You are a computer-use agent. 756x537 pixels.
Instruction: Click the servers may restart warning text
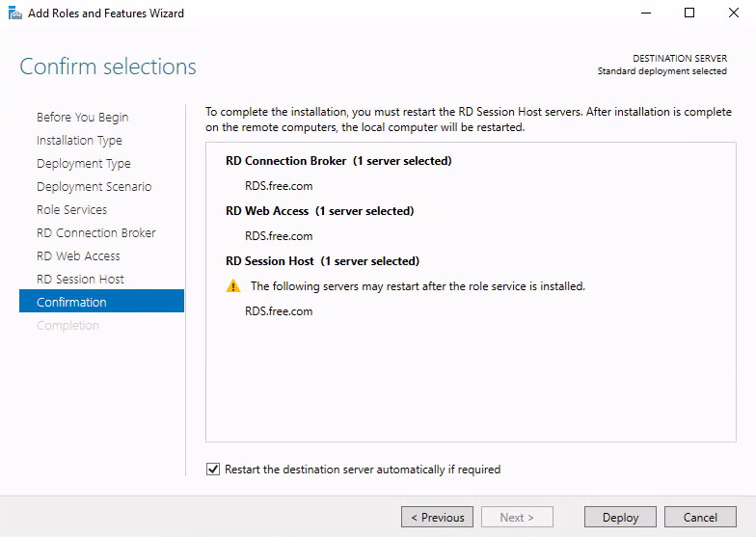(x=418, y=285)
